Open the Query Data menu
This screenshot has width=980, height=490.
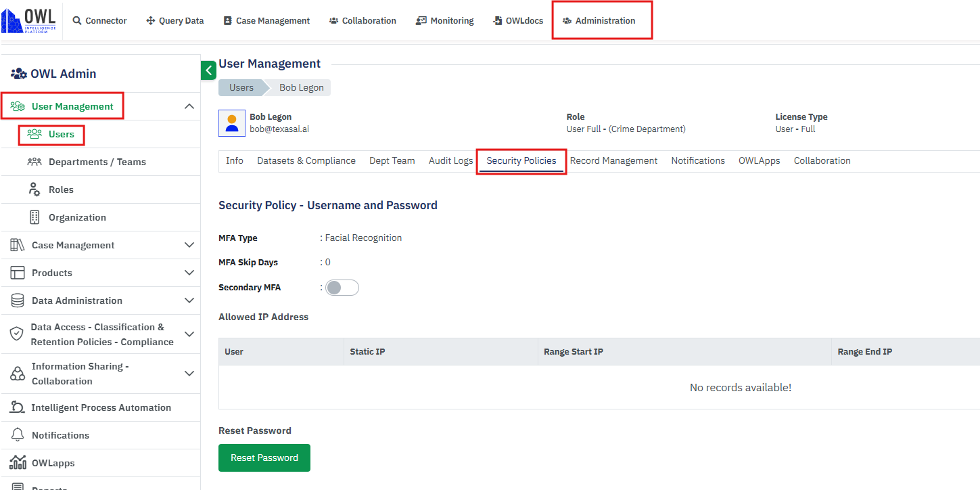(174, 21)
